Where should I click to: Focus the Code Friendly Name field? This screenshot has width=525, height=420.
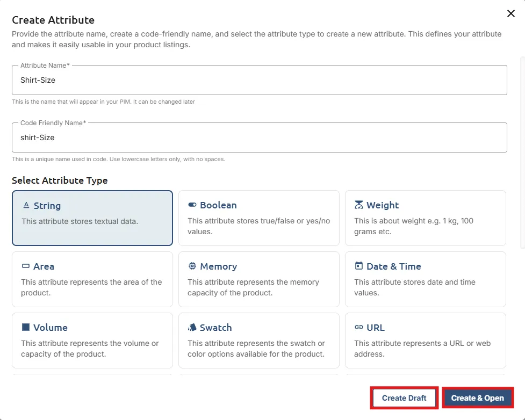260,137
